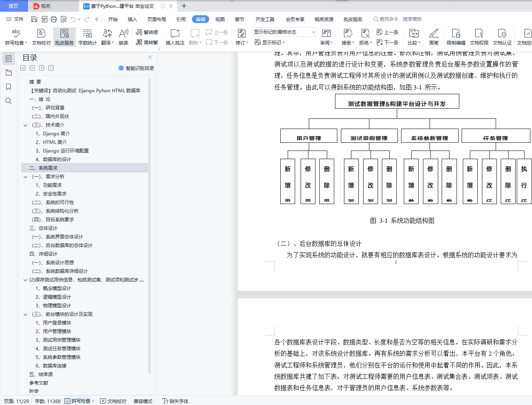Viewport: 532px width, 405px height.
Task: Collapse outline levels with up-chevron icon
Action: point(32,68)
